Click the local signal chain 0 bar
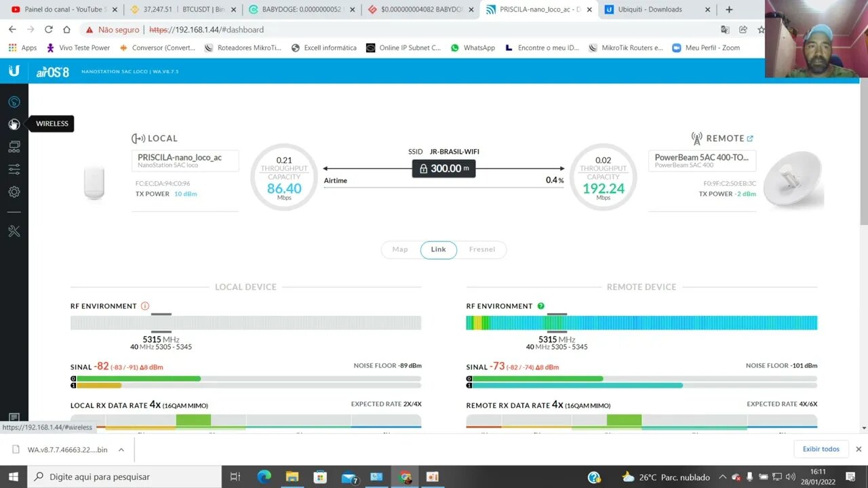The image size is (868, 488). point(245,378)
